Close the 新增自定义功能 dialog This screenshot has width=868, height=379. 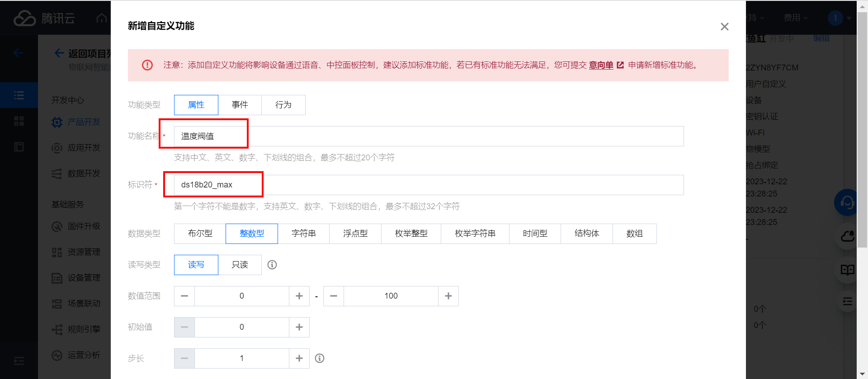(724, 27)
